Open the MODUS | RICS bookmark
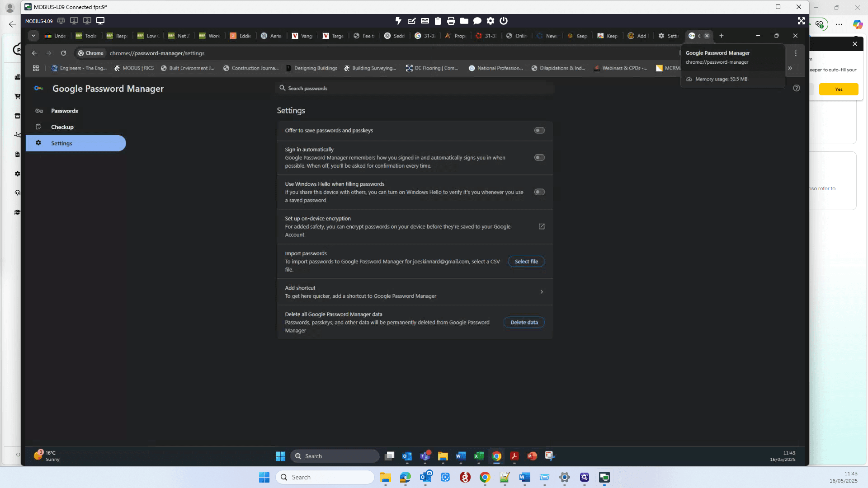This screenshot has width=868, height=488. [x=134, y=68]
